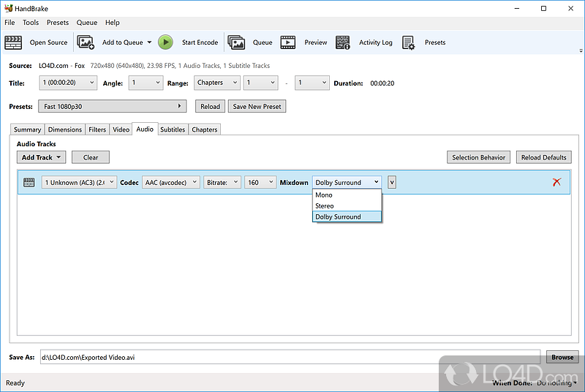This screenshot has height=392, width=585.
Task: Open the Help menu
Action: click(113, 23)
